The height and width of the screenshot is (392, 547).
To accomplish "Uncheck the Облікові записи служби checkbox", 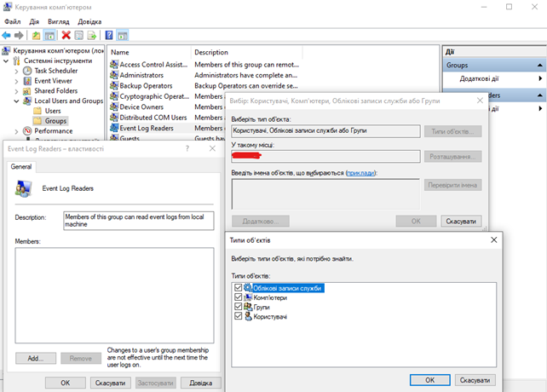I will (237, 288).
